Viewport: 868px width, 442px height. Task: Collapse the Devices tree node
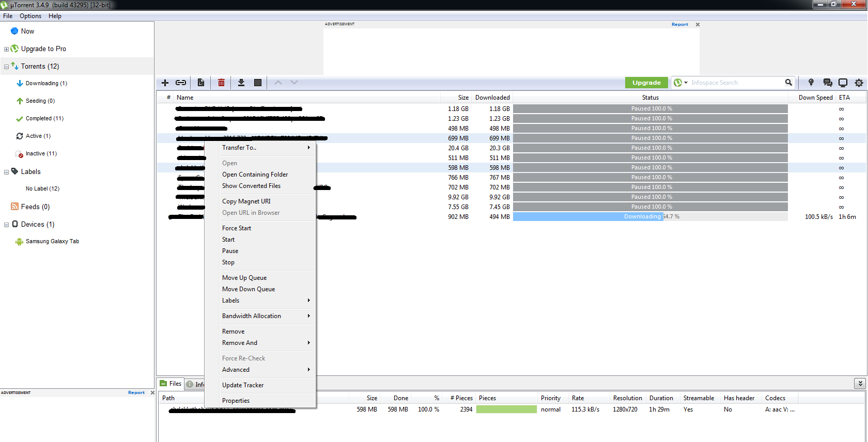(x=6, y=225)
